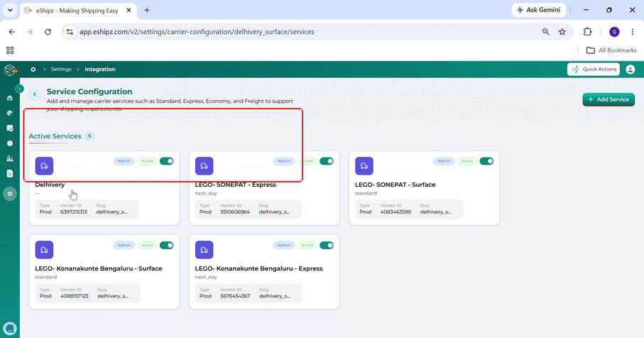Open the tab search dropdown arrow
Screen dimensions: 644x338
[x=10, y=10]
